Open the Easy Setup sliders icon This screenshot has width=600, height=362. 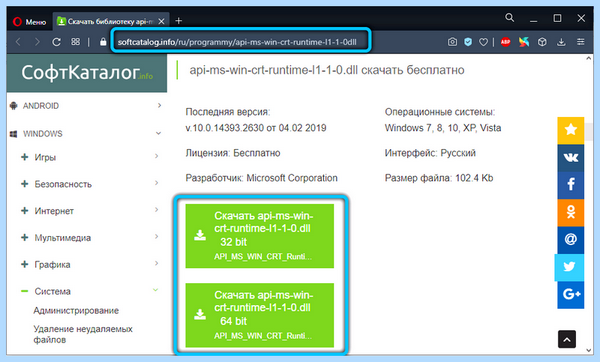[580, 42]
